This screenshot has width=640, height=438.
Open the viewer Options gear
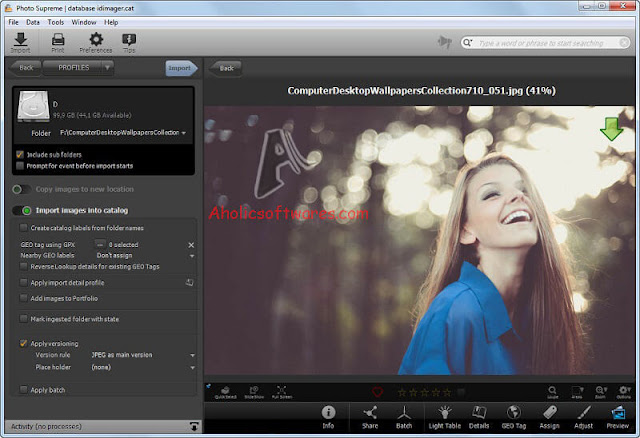624,392
